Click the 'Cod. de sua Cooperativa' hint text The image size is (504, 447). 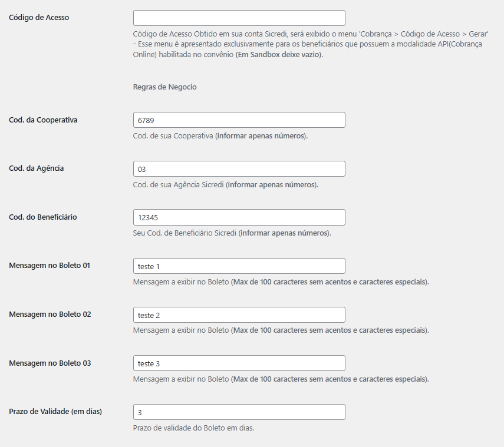(x=173, y=136)
